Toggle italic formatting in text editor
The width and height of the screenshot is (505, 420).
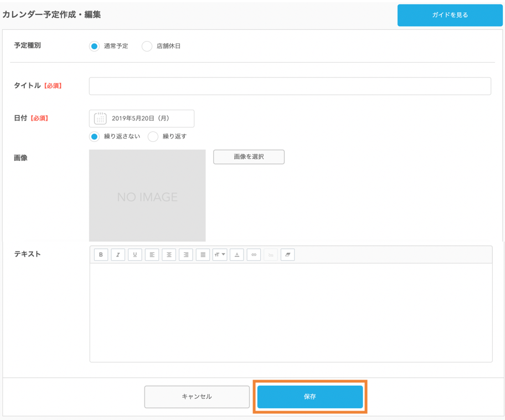point(118,255)
